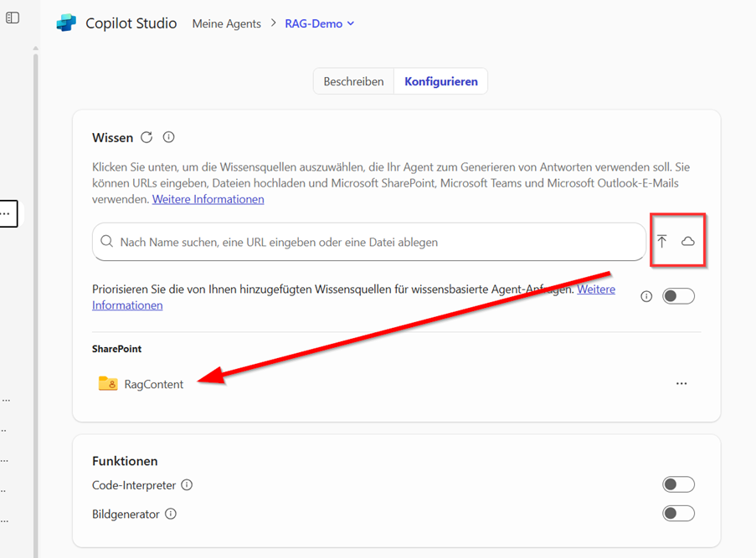Select the Konfigurieren tab
The width and height of the screenshot is (756, 558).
click(x=440, y=81)
